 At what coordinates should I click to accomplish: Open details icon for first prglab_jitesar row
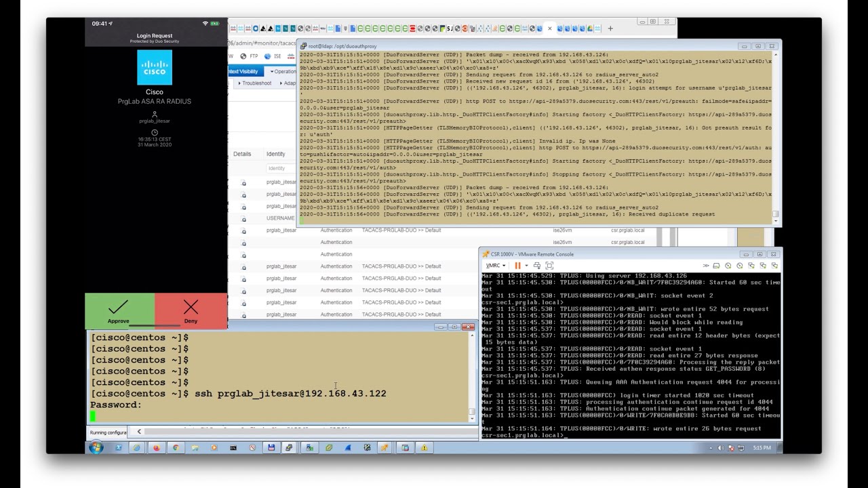click(244, 182)
